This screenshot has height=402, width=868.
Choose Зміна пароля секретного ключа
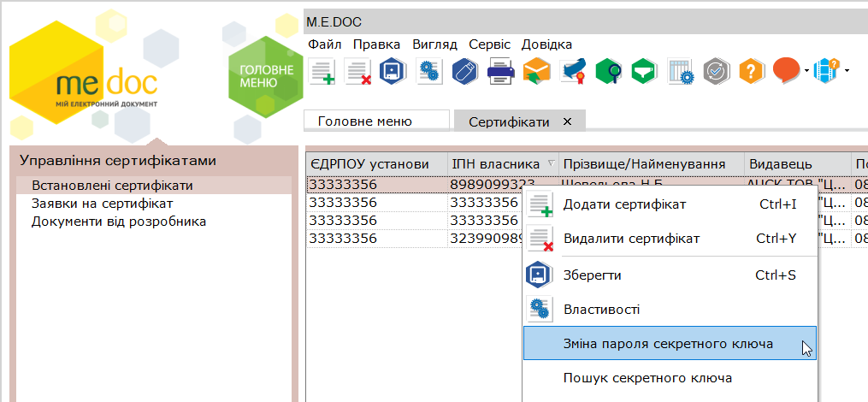[670, 343]
